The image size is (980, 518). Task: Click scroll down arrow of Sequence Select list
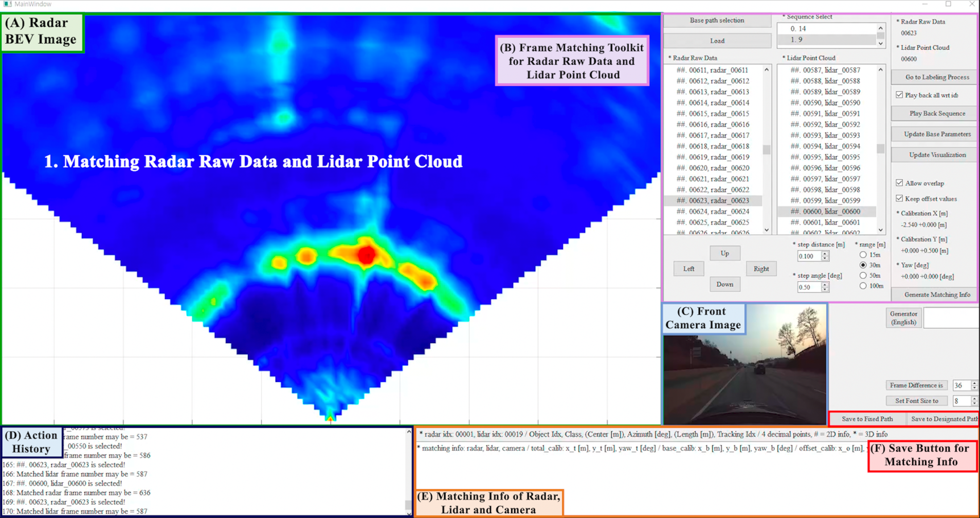(880, 44)
